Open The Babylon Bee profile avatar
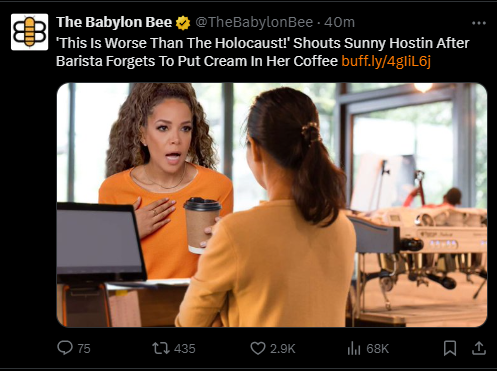497x371 pixels. (29, 32)
